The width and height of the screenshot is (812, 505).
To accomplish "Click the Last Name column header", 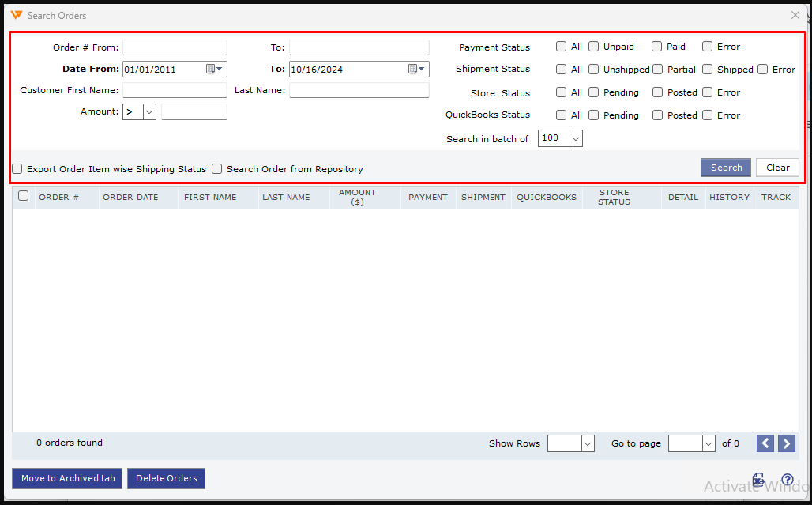I will coord(286,198).
